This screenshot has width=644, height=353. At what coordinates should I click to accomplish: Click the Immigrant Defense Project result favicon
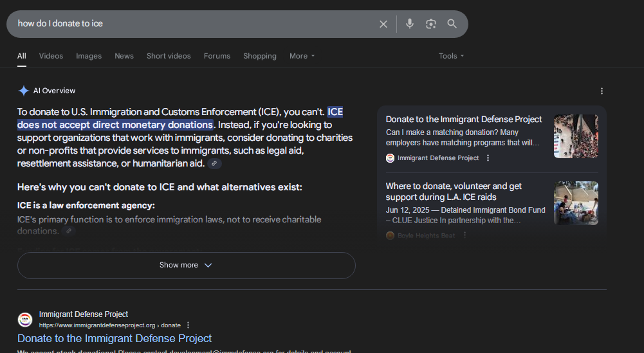(25, 320)
